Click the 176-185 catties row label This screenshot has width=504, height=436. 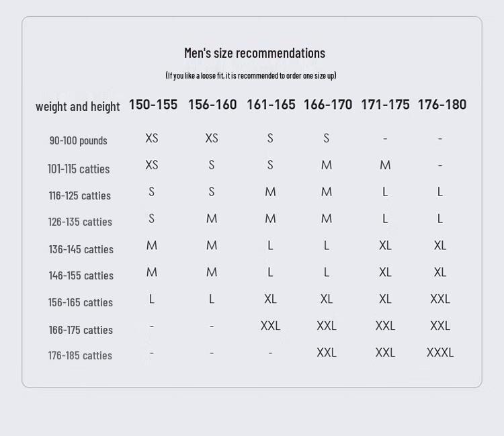click(x=80, y=355)
